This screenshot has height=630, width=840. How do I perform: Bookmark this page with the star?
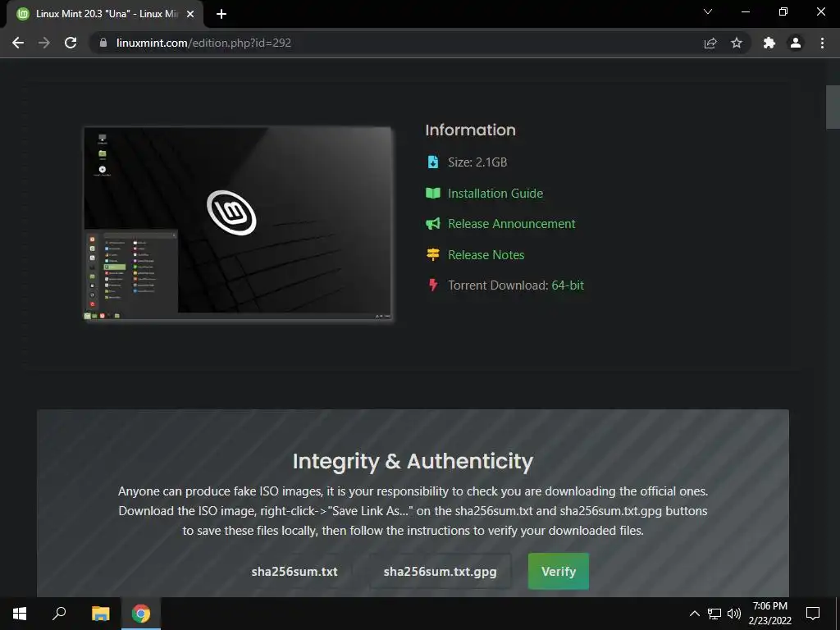pos(737,43)
